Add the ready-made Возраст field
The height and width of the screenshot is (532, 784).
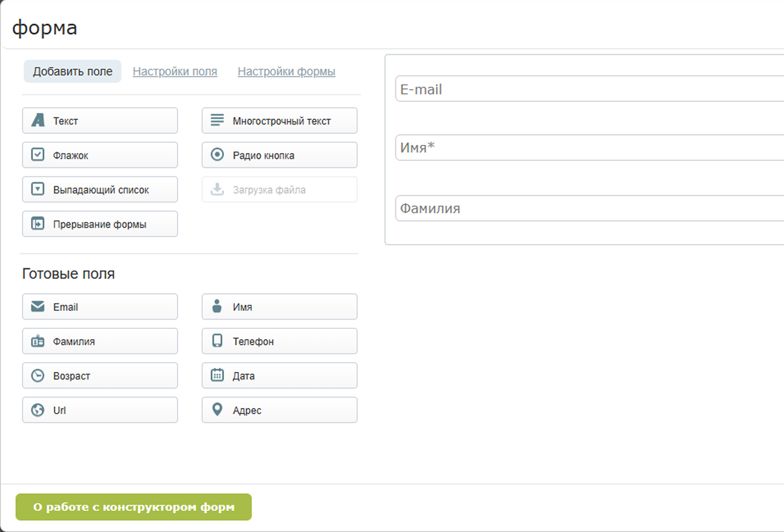pos(100,375)
